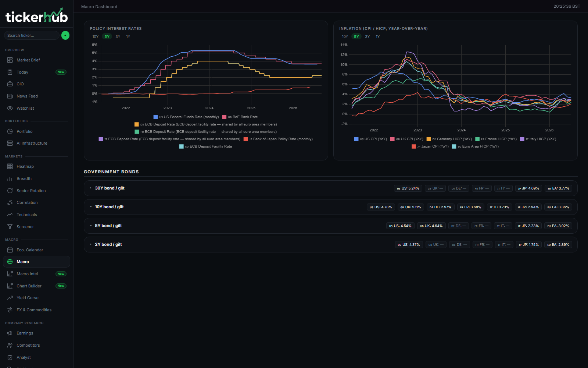Select 5Y range on Policy Interest Rates
Image resolution: width=588 pixels, height=368 pixels.
[x=107, y=36]
